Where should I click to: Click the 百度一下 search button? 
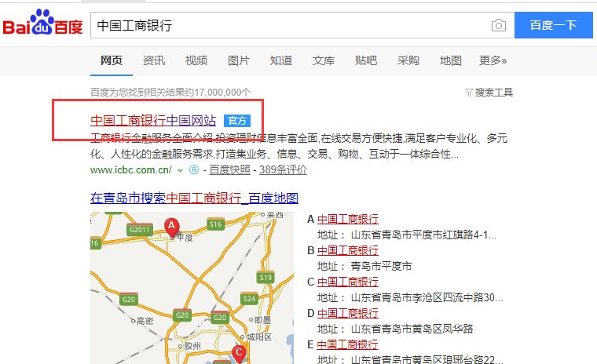tap(553, 25)
